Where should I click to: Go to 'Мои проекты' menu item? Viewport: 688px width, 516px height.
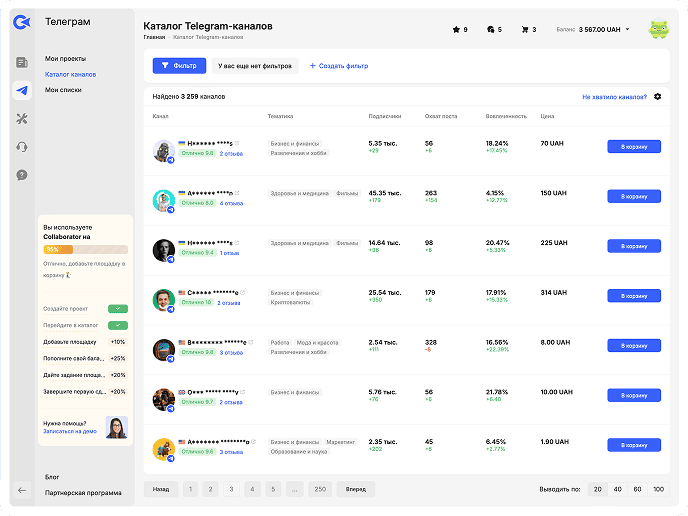coord(65,58)
